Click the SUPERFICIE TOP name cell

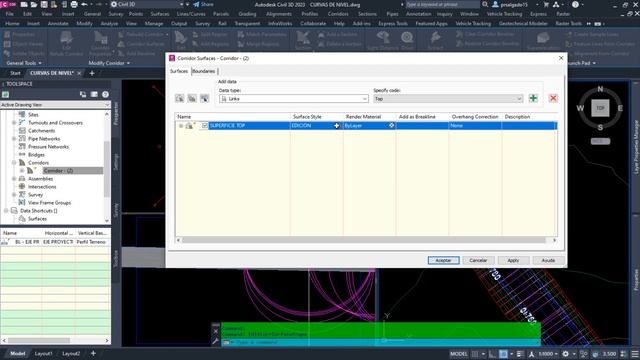pos(249,126)
